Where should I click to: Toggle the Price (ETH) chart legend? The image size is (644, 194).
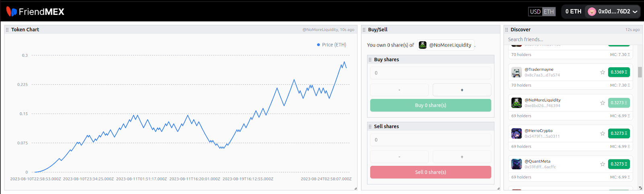click(x=331, y=45)
